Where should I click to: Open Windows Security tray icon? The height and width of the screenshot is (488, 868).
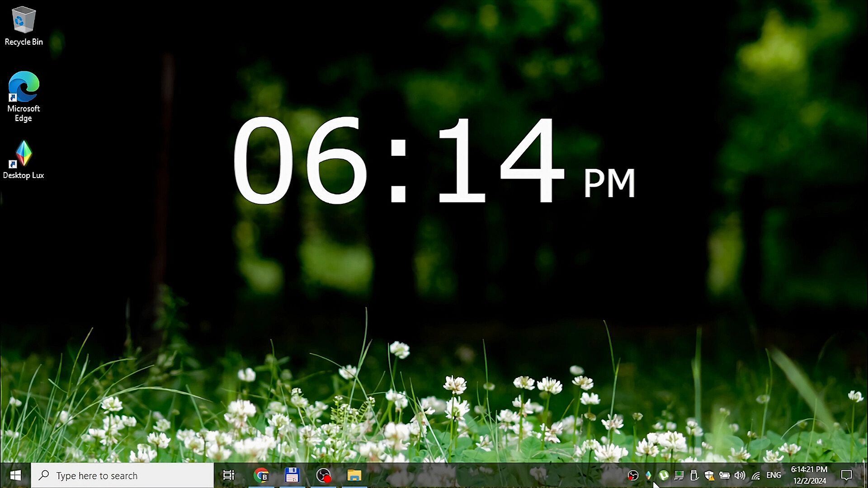709,475
